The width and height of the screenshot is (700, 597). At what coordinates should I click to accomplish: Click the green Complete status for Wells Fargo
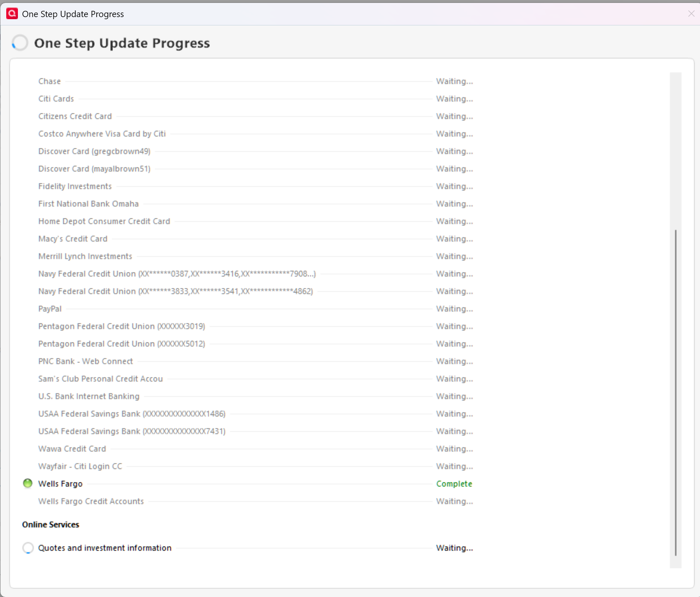pos(454,484)
